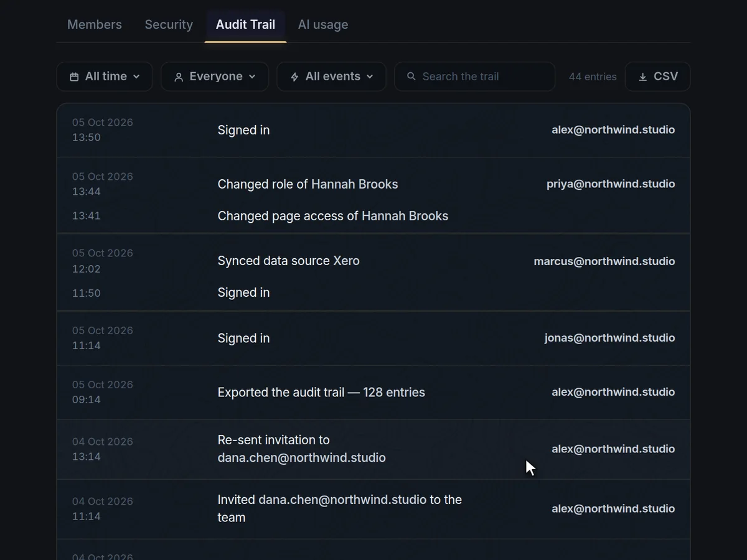The height and width of the screenshot is (560, 747).
Task: Select 'Invited dana.chen@northwind.studio to the team'
Action: coord(374,508)
